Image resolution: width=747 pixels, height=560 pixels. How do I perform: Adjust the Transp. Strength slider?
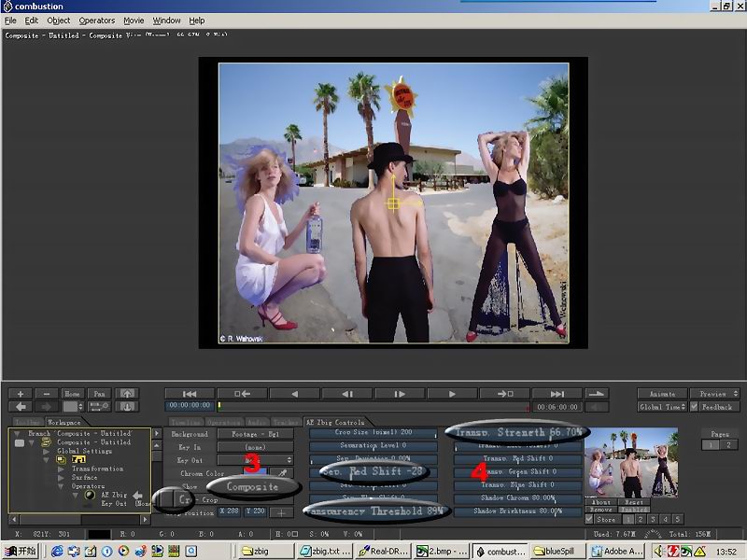518,432
